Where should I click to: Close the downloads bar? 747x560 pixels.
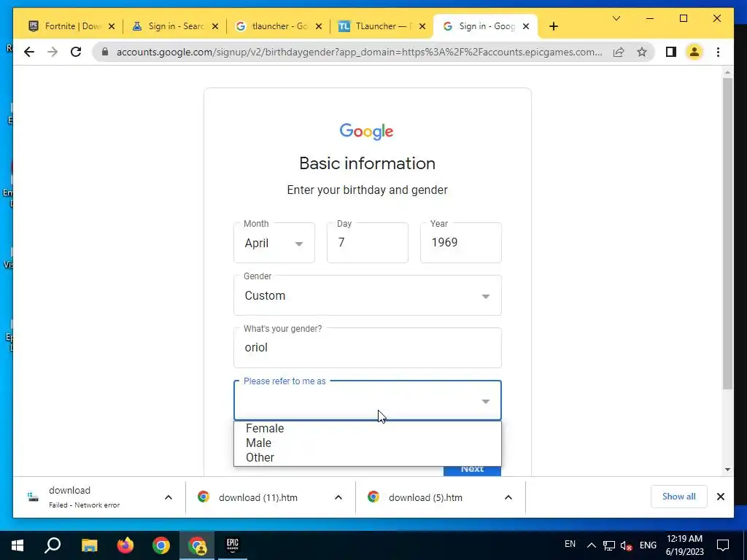(x=720, y=497)
